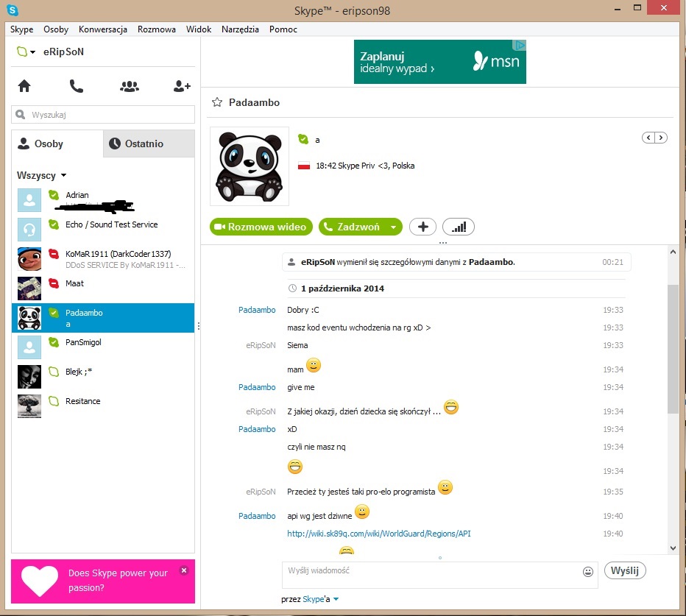Click Padaambo's panda avatar in contact list
Screen dimensions: 686x616
[29, 318]
